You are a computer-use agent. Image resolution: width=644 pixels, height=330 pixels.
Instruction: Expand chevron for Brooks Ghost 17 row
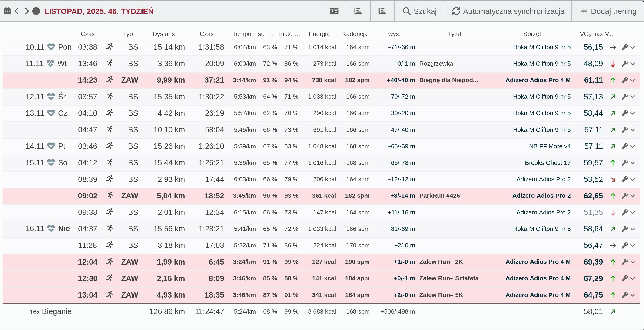click(633, 163)
